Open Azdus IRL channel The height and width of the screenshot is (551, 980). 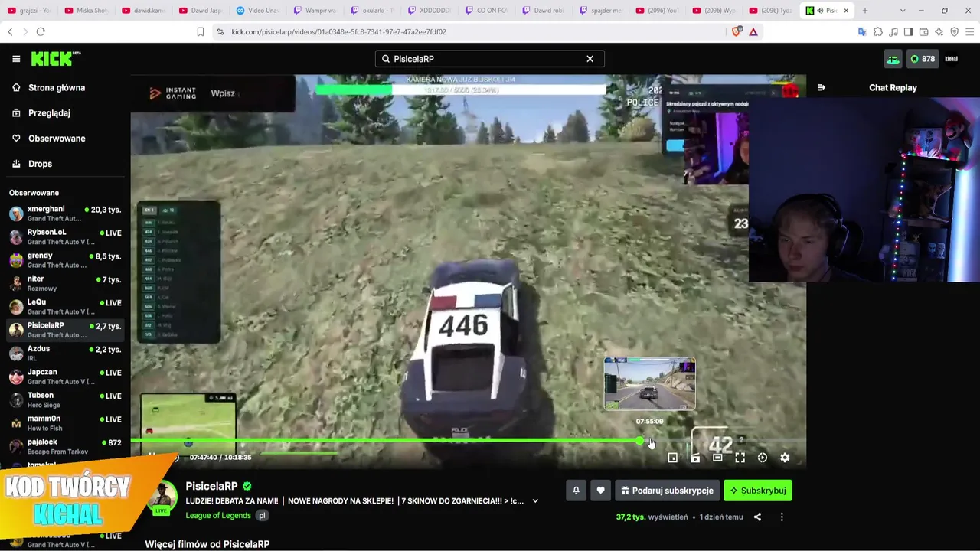pyautogui.click(x=65, y=354)
